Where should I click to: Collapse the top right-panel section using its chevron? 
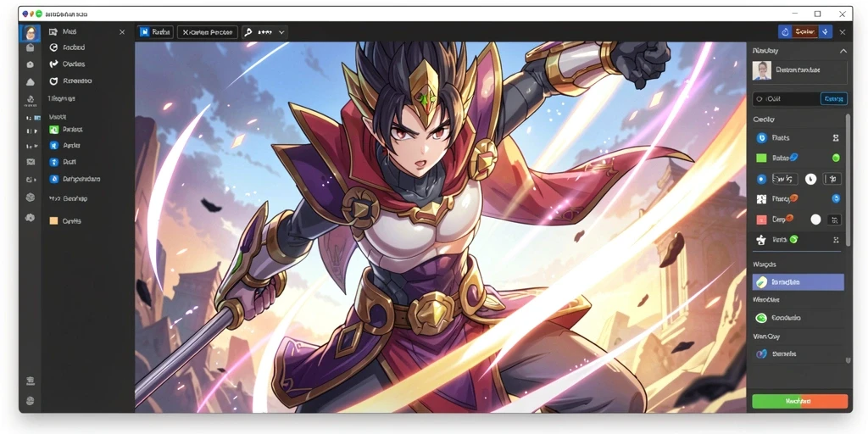point(843,51)
